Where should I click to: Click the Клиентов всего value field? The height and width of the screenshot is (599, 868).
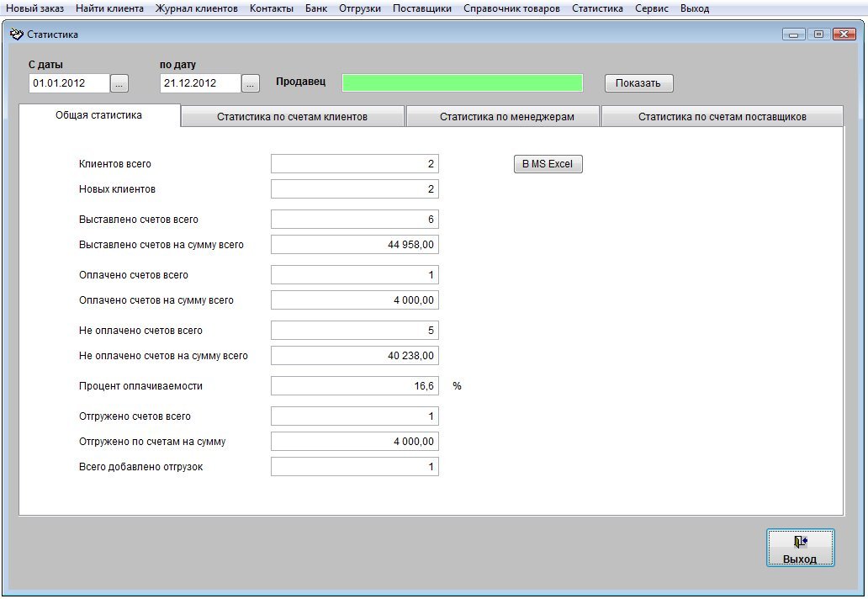[354, 164]
